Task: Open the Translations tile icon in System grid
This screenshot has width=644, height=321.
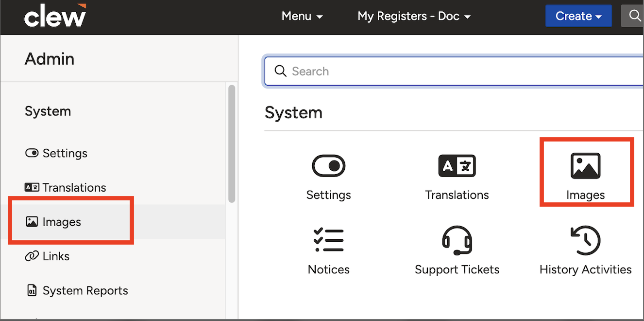Action: click(457, 166)
